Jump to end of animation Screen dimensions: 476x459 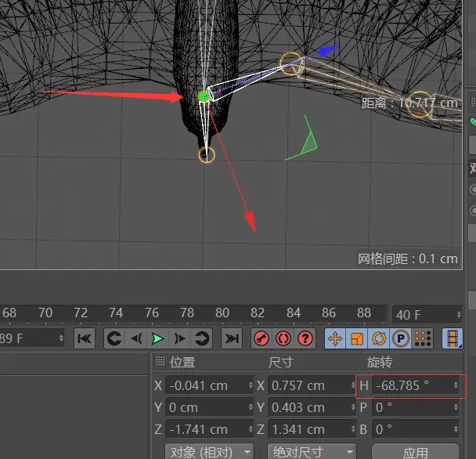(x=231, y=338)
